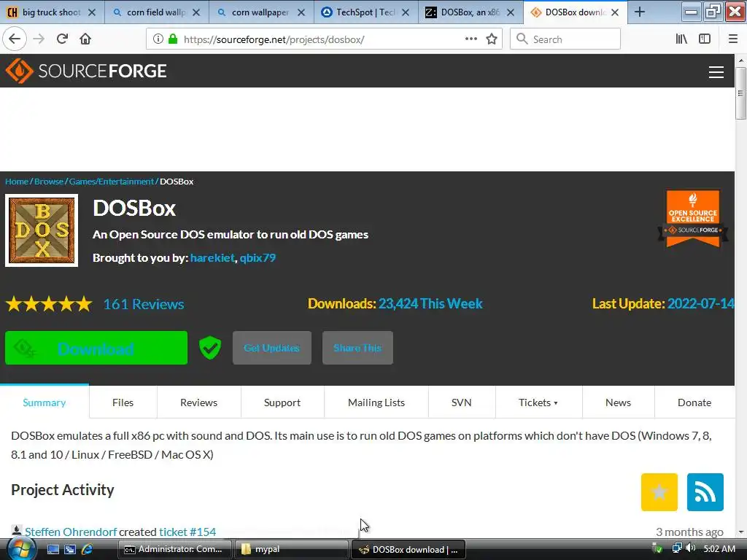This screenshot has height=560, width=747.
Task: Click the DOSBox project logo image
Action: pyautogui.click(x=42, y=230)
